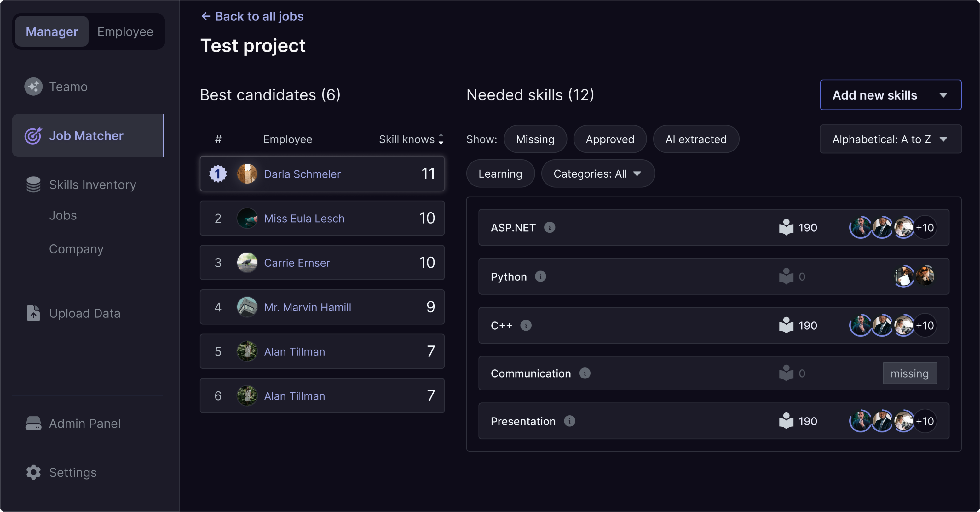
Task: Click the Best candidates (6) heading
Action: pyautogui.click(x=270, y=95)
